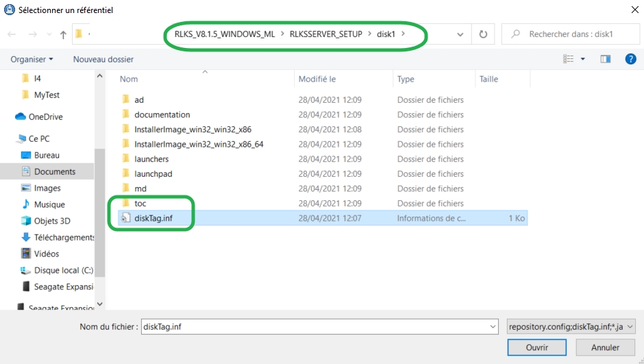Refresh the current folder view
Image resolution: width=644 pixels, height=364 pixels.
point(483,34)
